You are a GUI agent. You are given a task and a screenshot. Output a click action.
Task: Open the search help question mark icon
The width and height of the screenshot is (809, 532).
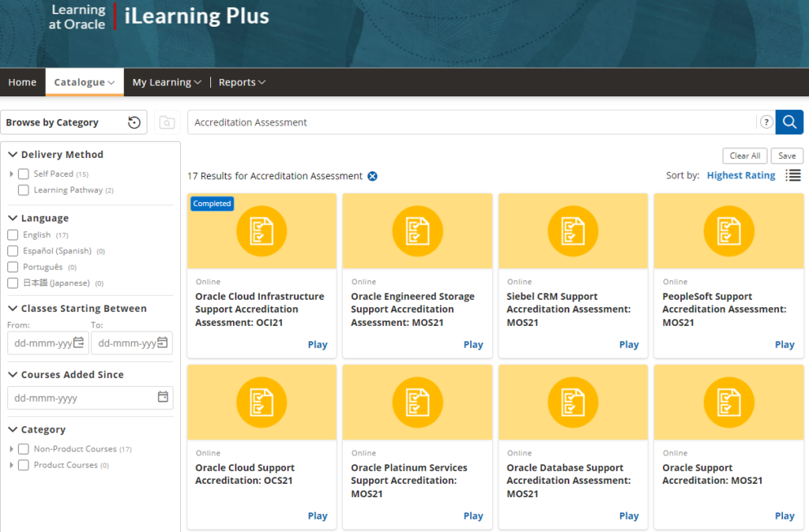coord(766,122)
